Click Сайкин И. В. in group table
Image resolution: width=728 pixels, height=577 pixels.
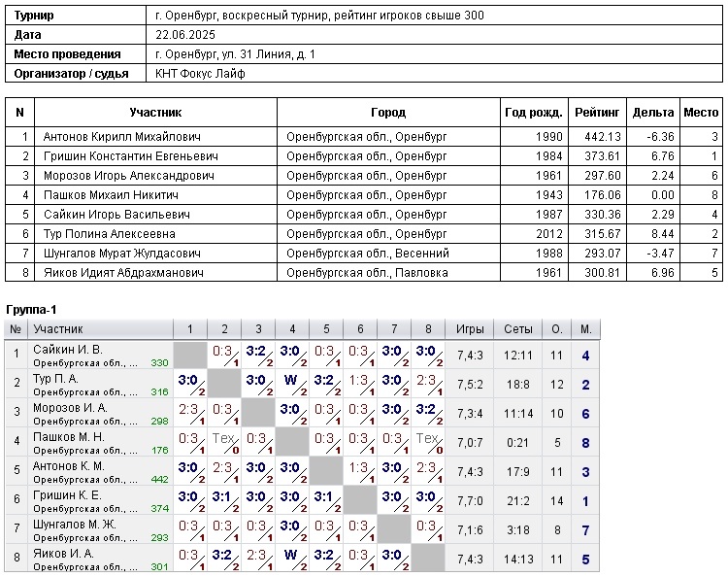(x=68, y=350)
